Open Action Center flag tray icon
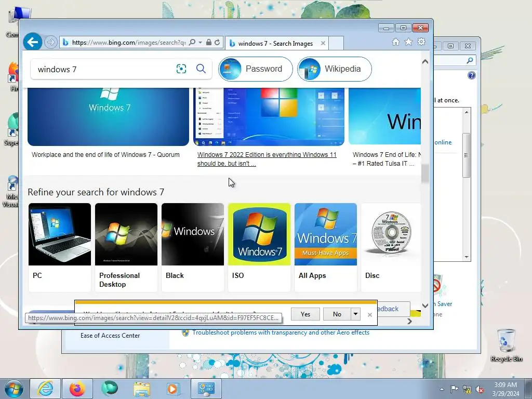Screen dimensions: 532x399 pos(454,389)
